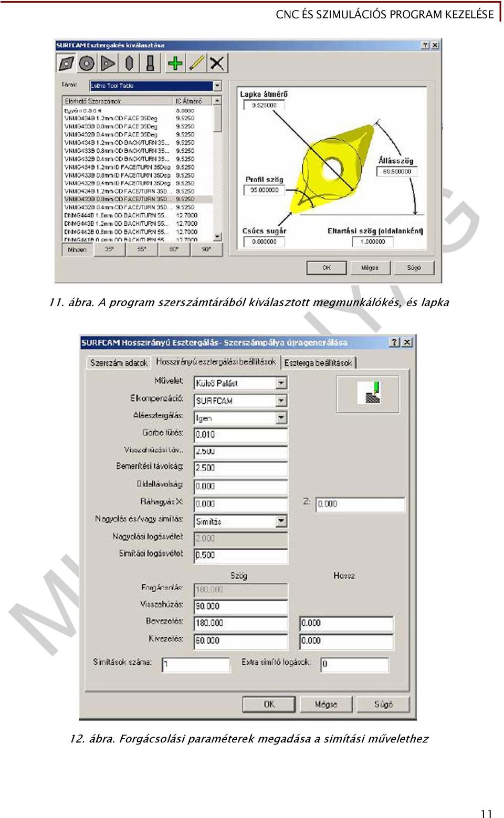Image resolution: width=504 pixels, height=818 pixels.
Task: Switch to the Szerszám adatok tab
Action: click(x=119, y=363)
